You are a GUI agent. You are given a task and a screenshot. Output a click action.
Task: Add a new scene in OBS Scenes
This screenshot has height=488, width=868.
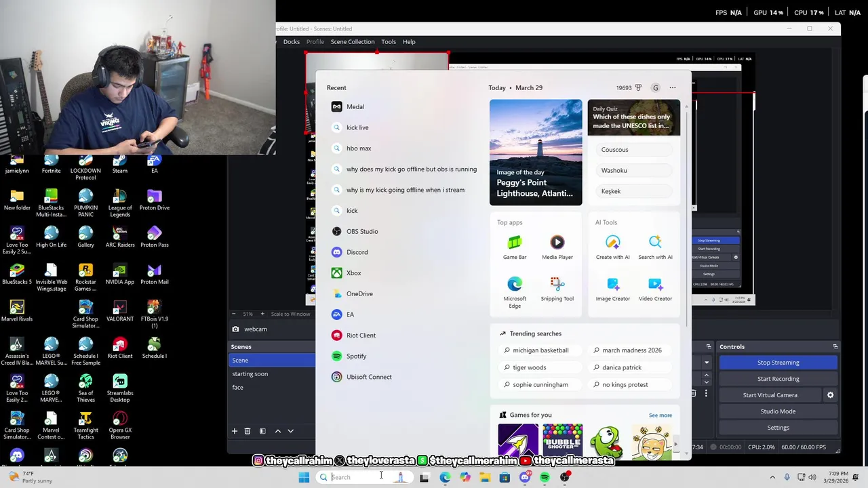pyautogui.click(x=235, y=431)
